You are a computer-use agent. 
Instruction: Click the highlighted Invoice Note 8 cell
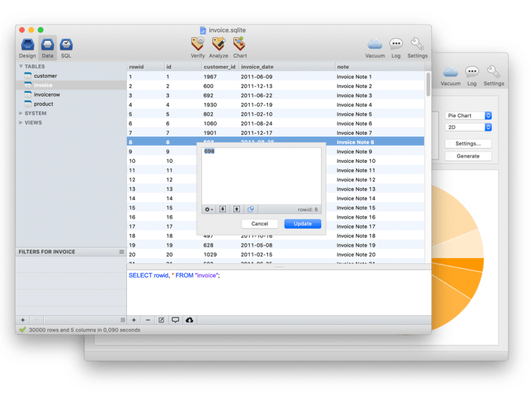[x=356, y=142]
